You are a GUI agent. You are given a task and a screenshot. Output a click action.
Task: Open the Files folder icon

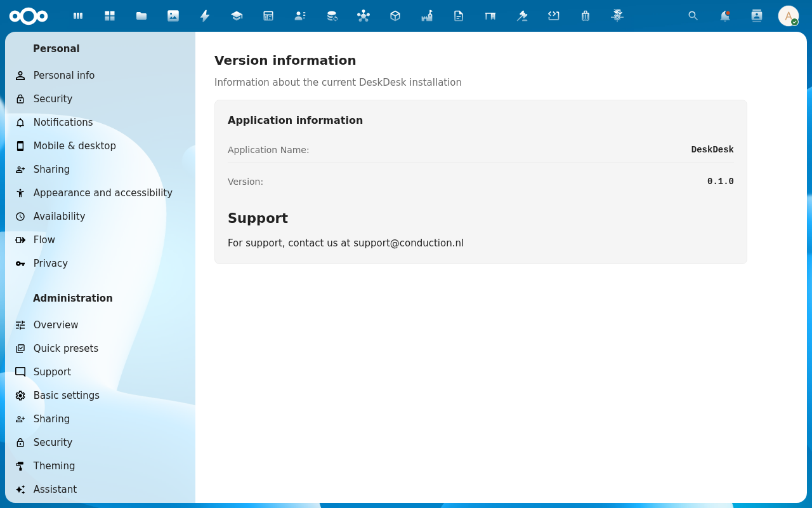click(141, 16)
